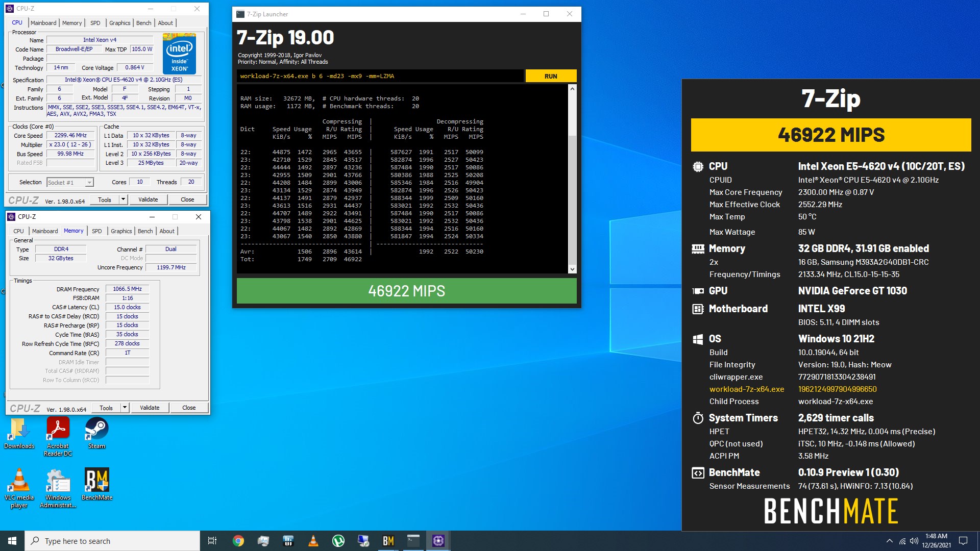Viewport: 980px width, 551px height.
Task: Click the 7-Zip output scrollbar down arrow
Action: [572, 269]
